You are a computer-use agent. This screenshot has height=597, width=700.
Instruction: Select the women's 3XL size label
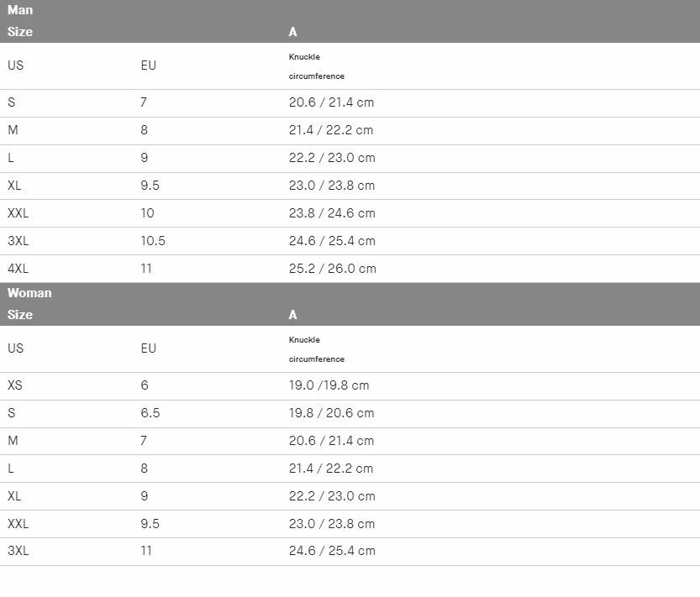18,551
